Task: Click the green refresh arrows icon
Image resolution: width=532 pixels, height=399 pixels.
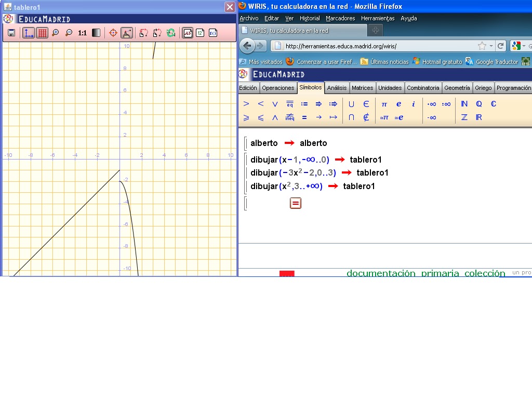Action: (171, 33)
